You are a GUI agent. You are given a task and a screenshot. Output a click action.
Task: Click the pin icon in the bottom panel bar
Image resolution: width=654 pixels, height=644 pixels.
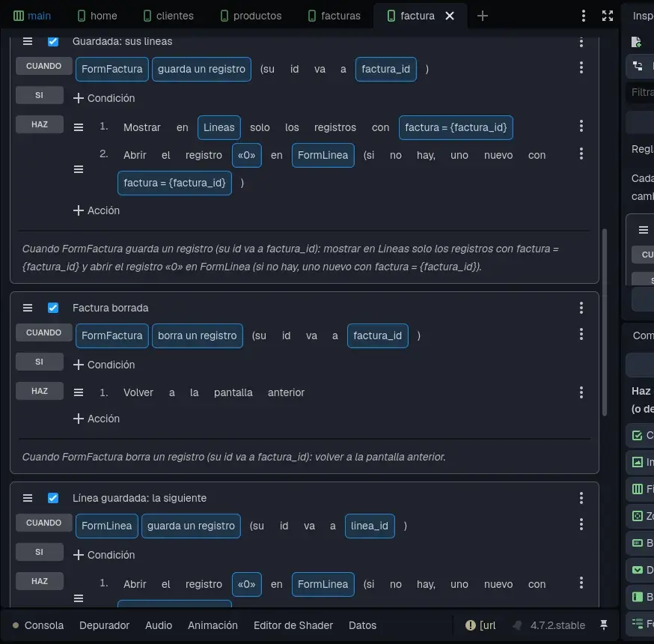coord(604,625)
